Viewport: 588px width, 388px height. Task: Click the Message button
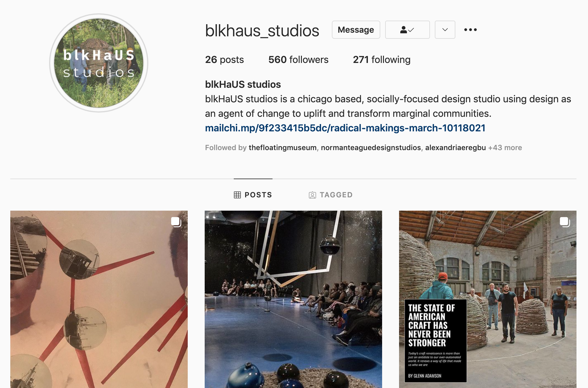click(356, 30)
